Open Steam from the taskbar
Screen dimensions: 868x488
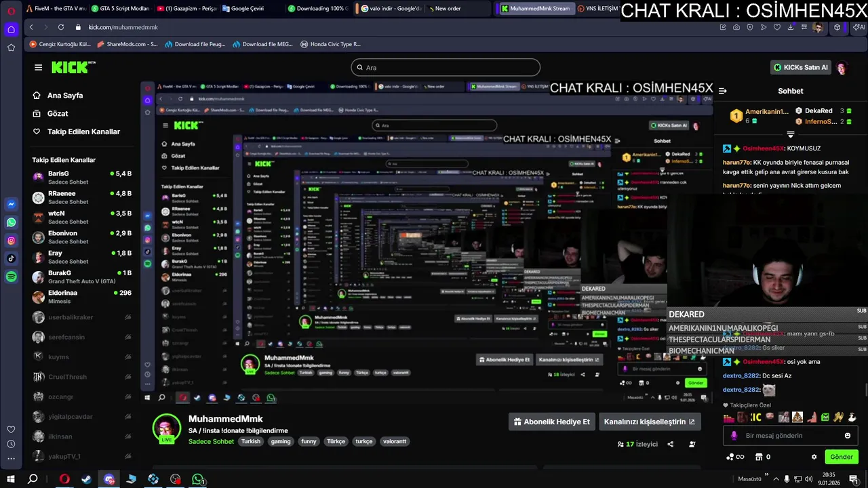pyautogui.click(x=86, y=479)
